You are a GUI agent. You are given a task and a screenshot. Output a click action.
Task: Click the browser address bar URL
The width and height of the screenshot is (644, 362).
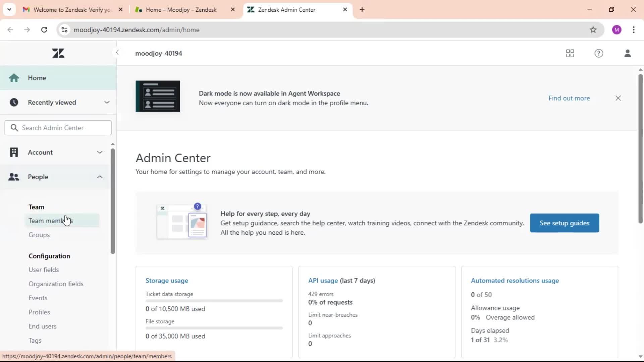(137, 30)
